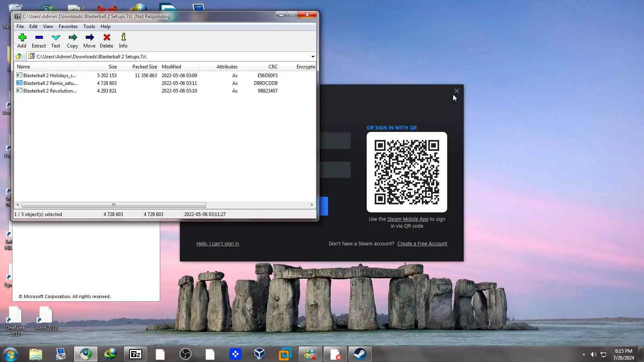Click the packed size value 11 356 863

pos(146,76)
